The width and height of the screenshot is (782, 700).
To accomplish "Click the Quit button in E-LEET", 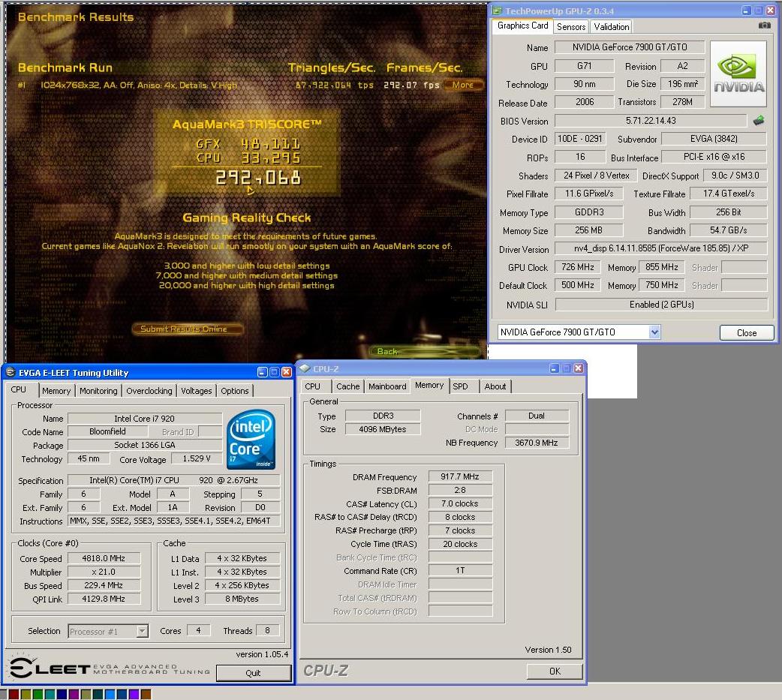I will [254, 673].
